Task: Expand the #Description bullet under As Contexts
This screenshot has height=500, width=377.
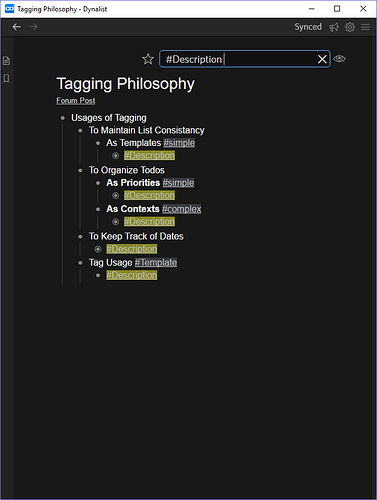Action: point(116,222)
